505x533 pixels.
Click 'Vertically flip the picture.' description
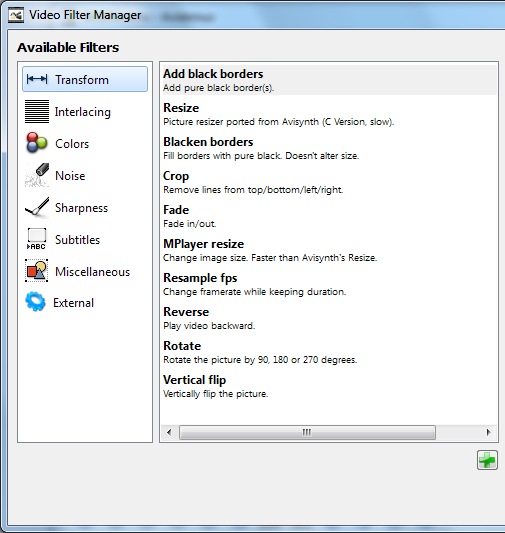click(x=215, y=394)
